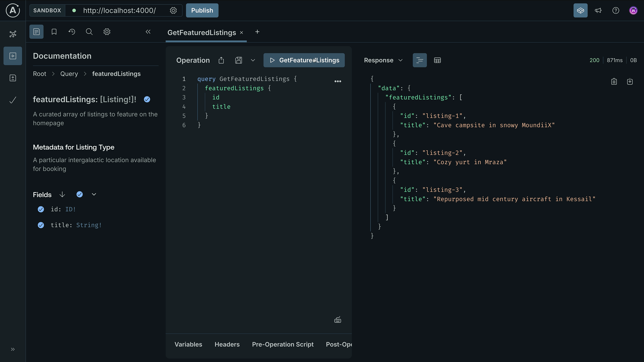Open schema search
644x362 pixels.
[89, 32]
